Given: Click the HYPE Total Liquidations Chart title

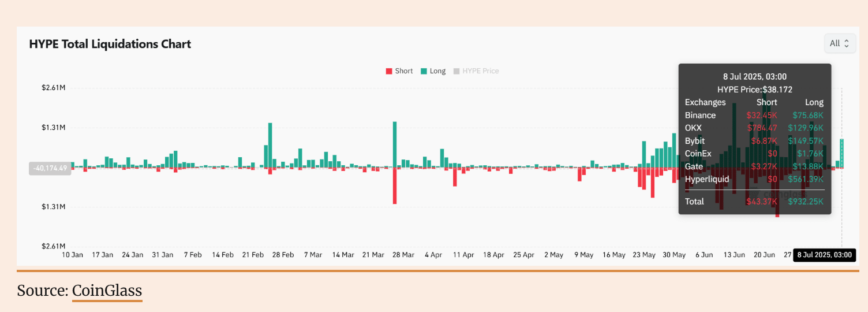Looking at the screenshot, I should point(110,44).
